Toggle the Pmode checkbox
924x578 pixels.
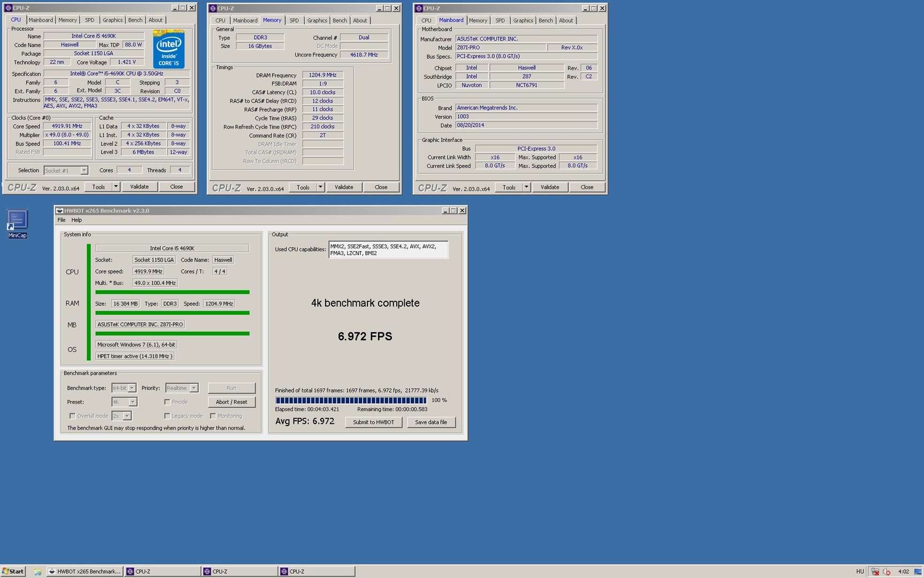167,402
